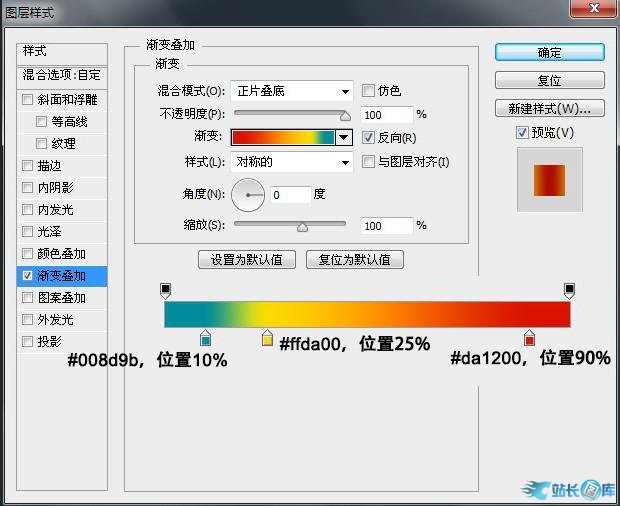This screenshot has height=506, width=620.
Task: Click the teal color stop at 10%
Action: coord(205,340)
